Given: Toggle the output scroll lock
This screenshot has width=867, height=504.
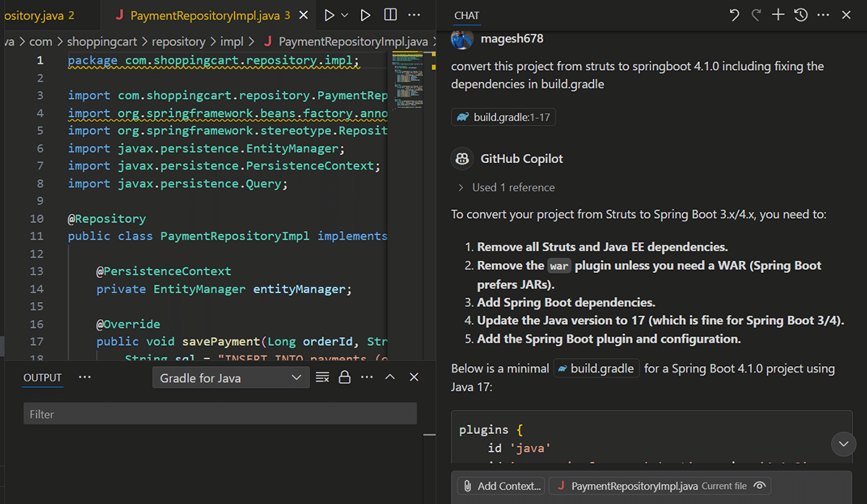Looking at the screenshot, I should pyautogui.click(x=345, y=377).
